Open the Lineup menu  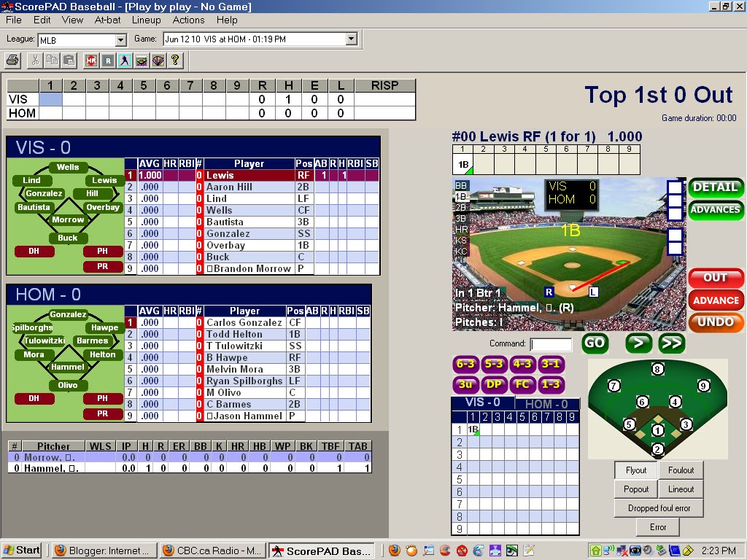[x=146, y=20]
